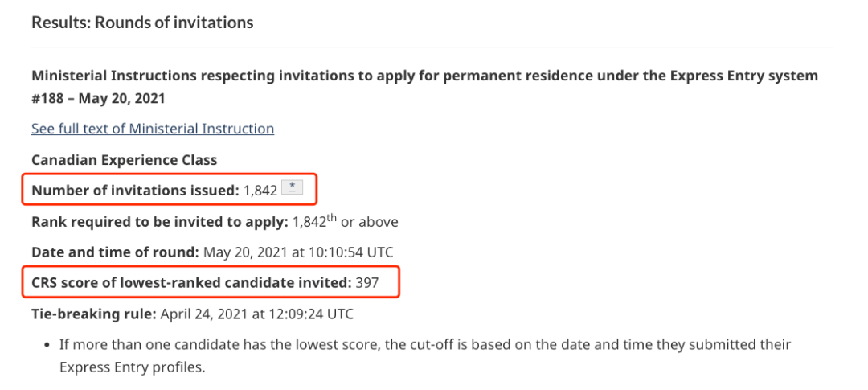Click the 1,842 invitations issued value
868x390 pixels.
pyautogui.click(x=260, y=191)
